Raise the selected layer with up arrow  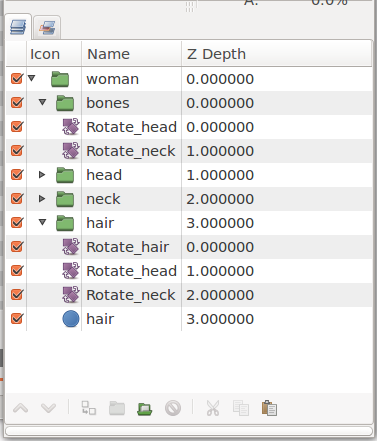pyautogui.click(x=20, y=408)
